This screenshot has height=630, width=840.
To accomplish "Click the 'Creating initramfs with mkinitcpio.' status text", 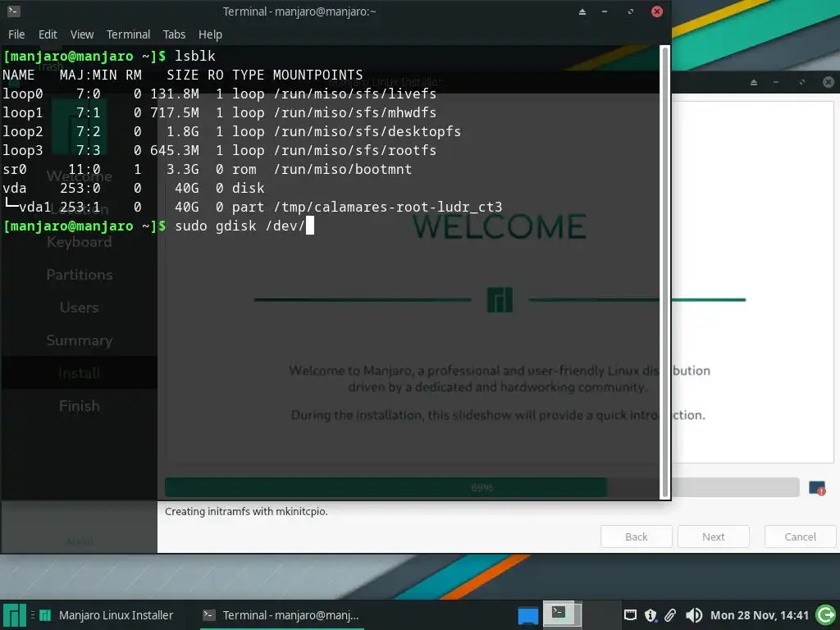I will [246, 512].
